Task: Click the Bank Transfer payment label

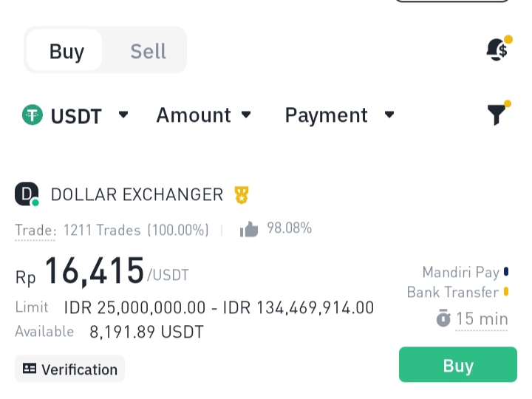Action: [452, 292]
